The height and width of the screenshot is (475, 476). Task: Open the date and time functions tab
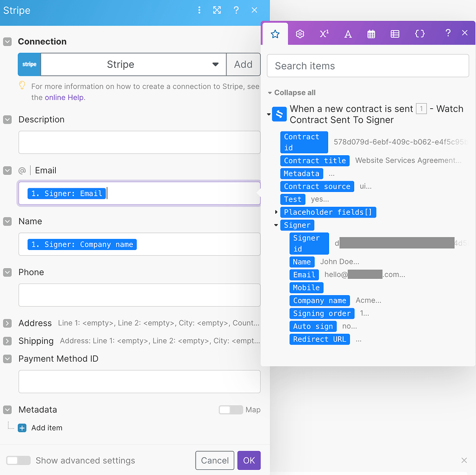371,33
